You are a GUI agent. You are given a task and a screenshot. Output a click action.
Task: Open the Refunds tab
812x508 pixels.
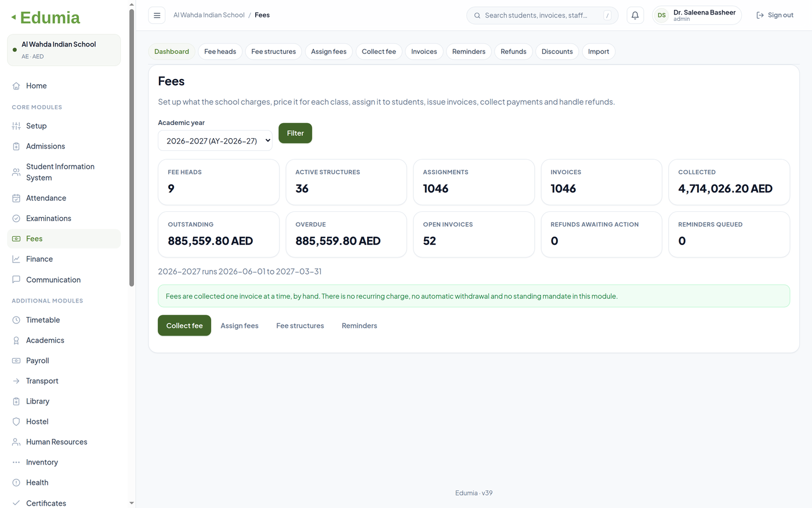click(513, 52)
